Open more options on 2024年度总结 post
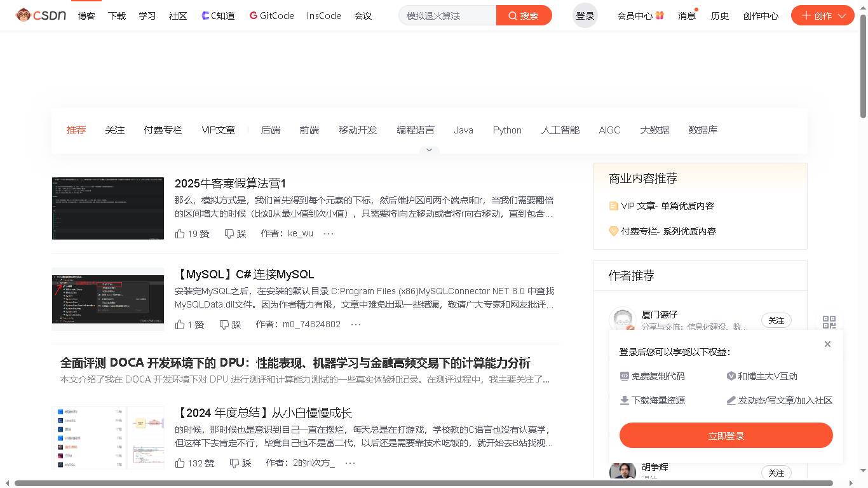The height and width of the screenshot is (488, 868). point(350,463)
